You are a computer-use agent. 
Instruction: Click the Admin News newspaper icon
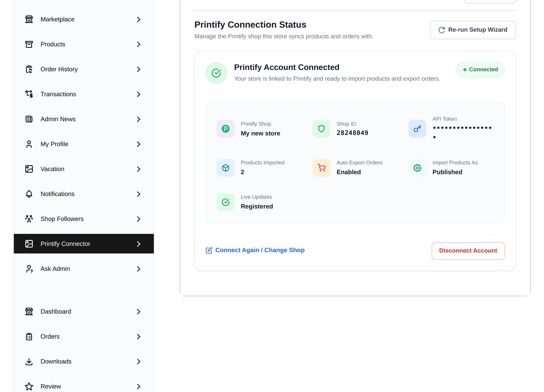29,119
